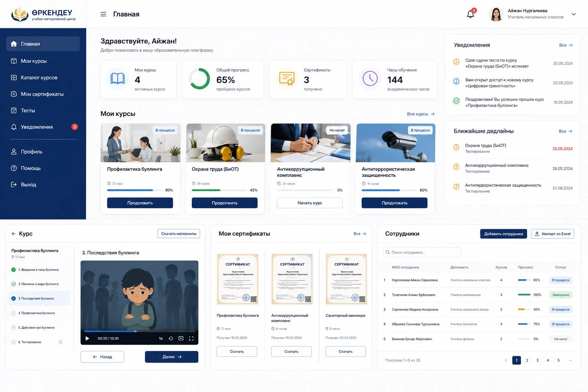Image resolution: width=588 pixels, height=392 pixels.
Task: Click Импорт из Excel button
Action: coord(552,234)
